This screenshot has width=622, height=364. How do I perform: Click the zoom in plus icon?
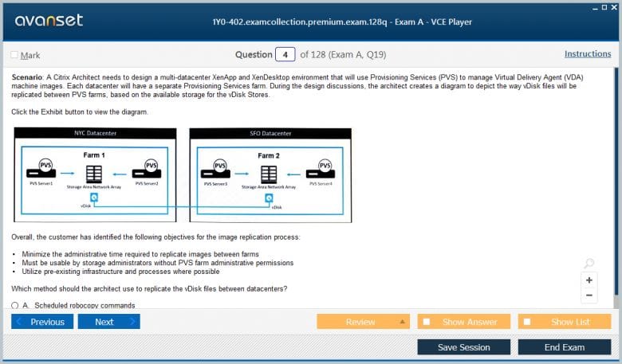(589, 280)
